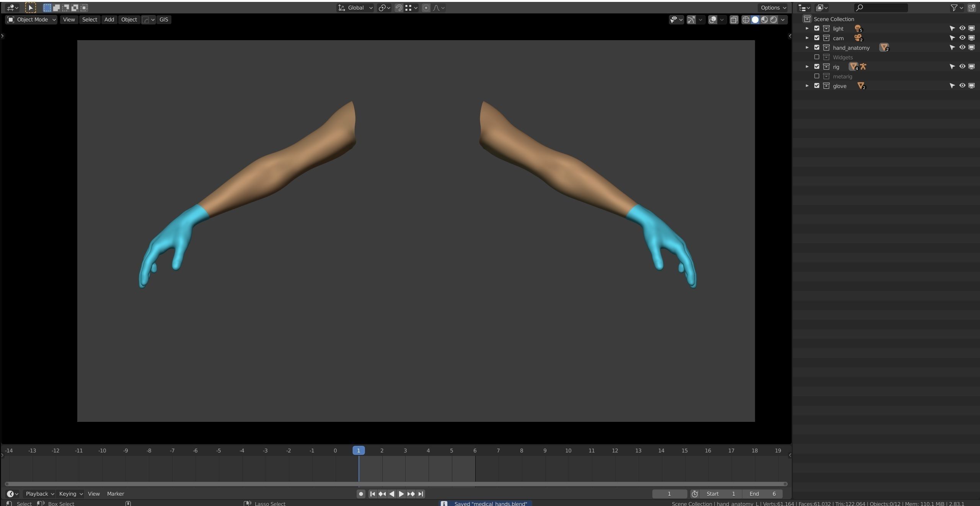Toggle render monitor icon for cam collection
This screenshot has height=506, width=980.
pos(972,38)
